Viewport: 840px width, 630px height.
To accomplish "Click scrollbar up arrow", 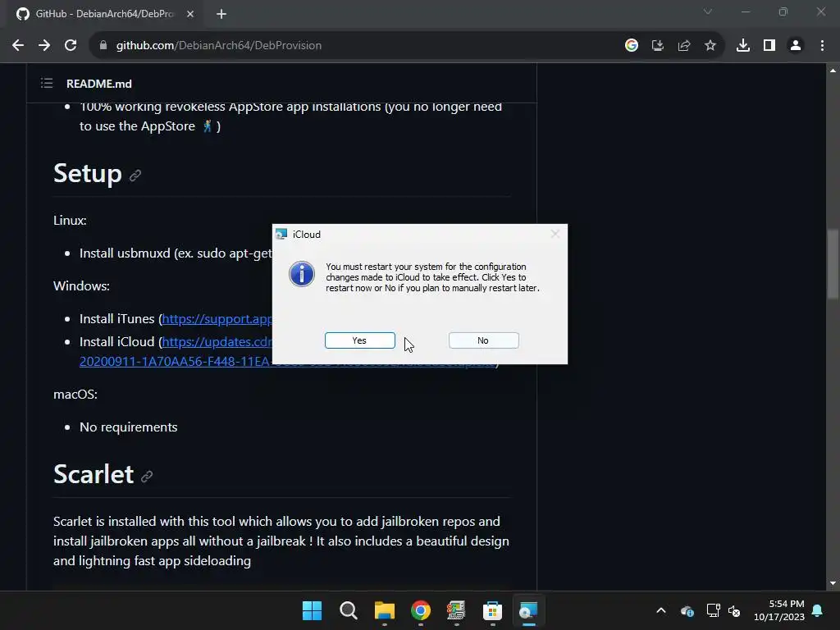I will pos(833,71).
